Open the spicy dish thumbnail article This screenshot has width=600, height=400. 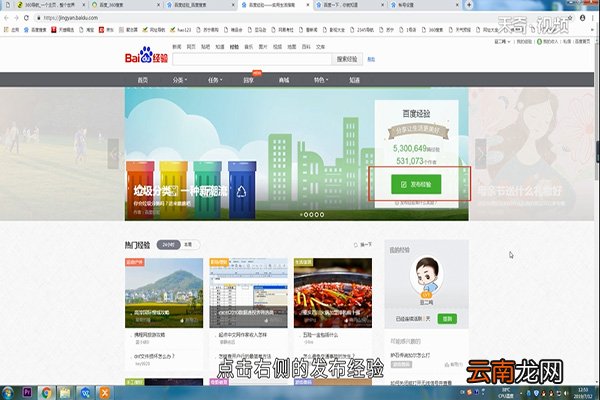(333, 293)
